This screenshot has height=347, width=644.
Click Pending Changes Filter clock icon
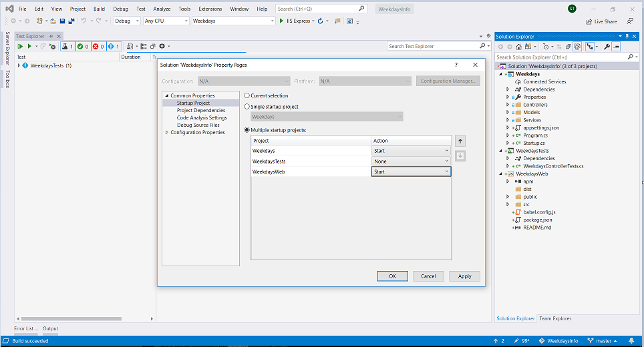[546, 47]
